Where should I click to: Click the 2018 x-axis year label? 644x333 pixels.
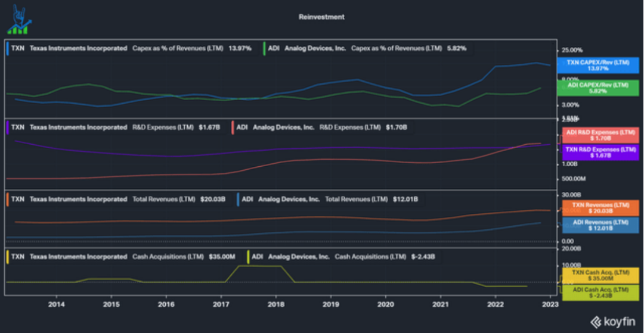pyautogui.click(x=276, y=304)
